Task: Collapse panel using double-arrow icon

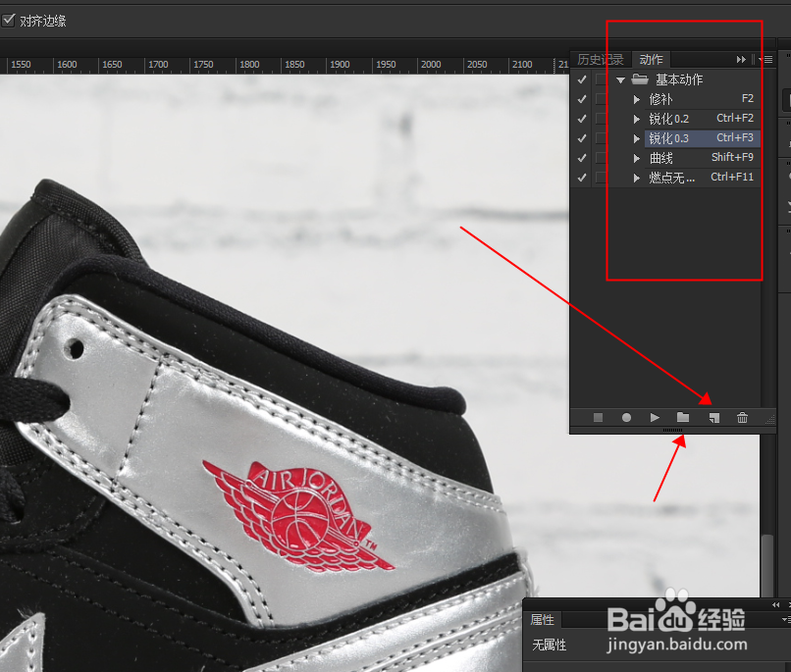Action: pos(741,60)
